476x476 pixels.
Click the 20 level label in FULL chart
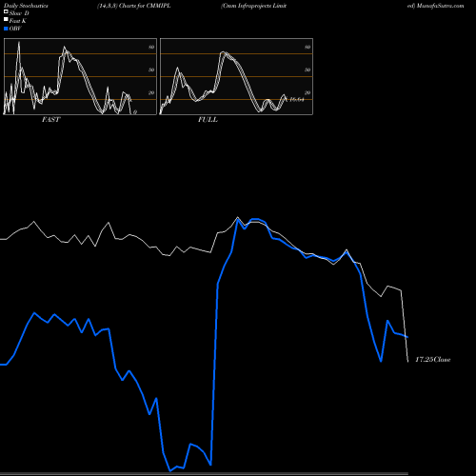pyautogui.click(x=307, y=92)
